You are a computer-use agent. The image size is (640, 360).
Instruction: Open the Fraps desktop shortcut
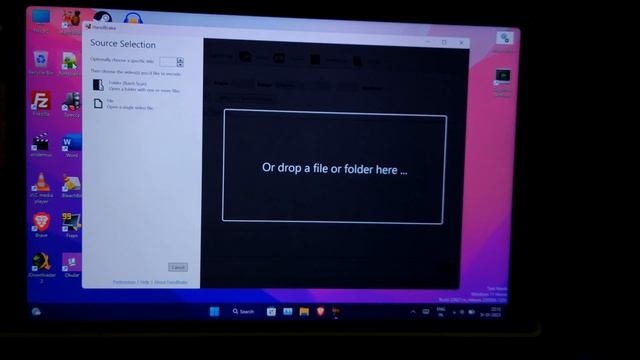(71, 225)
